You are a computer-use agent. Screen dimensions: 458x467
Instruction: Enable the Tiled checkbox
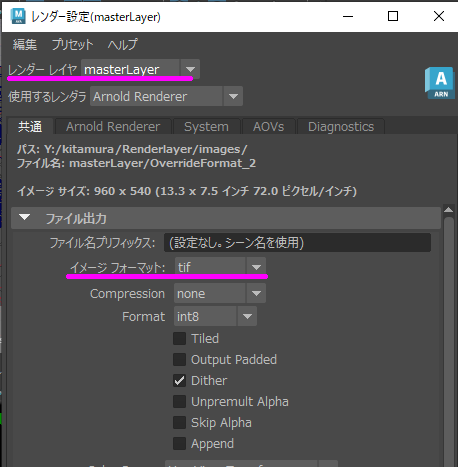[179, 339]
